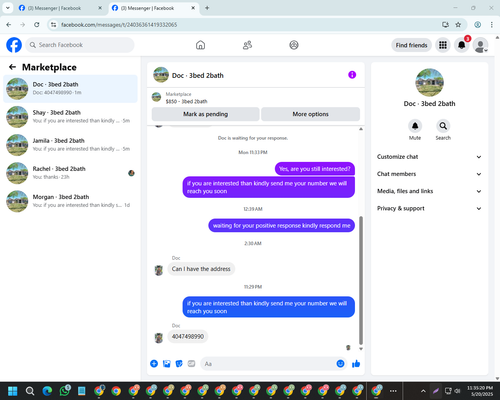
Task: Click the chat scroll down arrow
Action: coord(361,349)
